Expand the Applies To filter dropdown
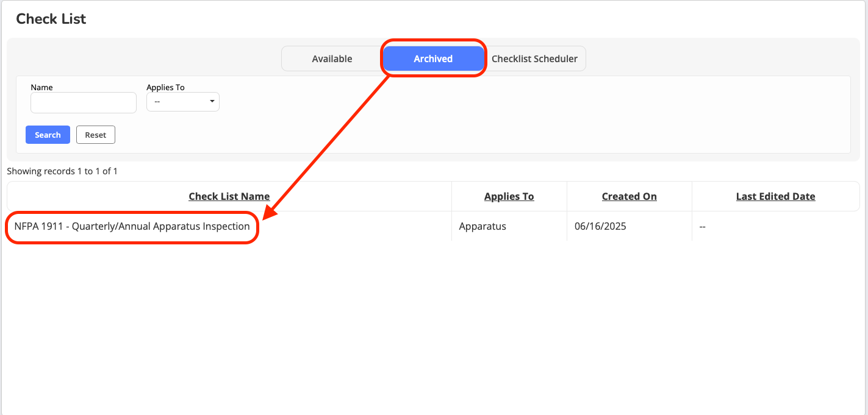Viewport: 868px width, 415px height. [182, 102]
